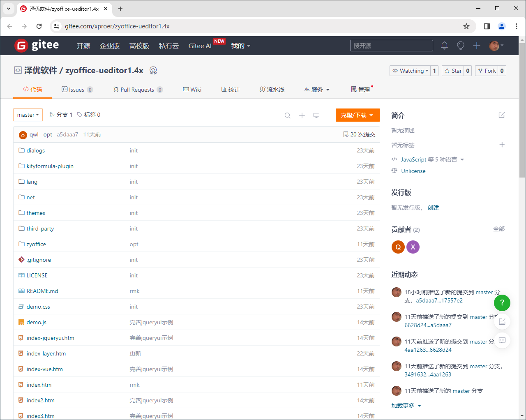The image size is (526, 420).
Task: Click contributor avatar Q
Action: coord(398,247)
